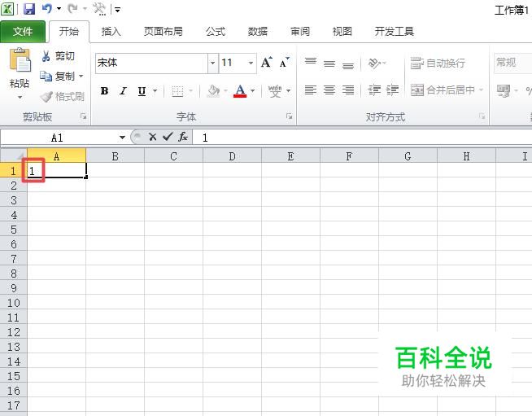The width and height of the screenshot is (532, 416).
Task: Click the Copy button
Action: tap(57, 76)
